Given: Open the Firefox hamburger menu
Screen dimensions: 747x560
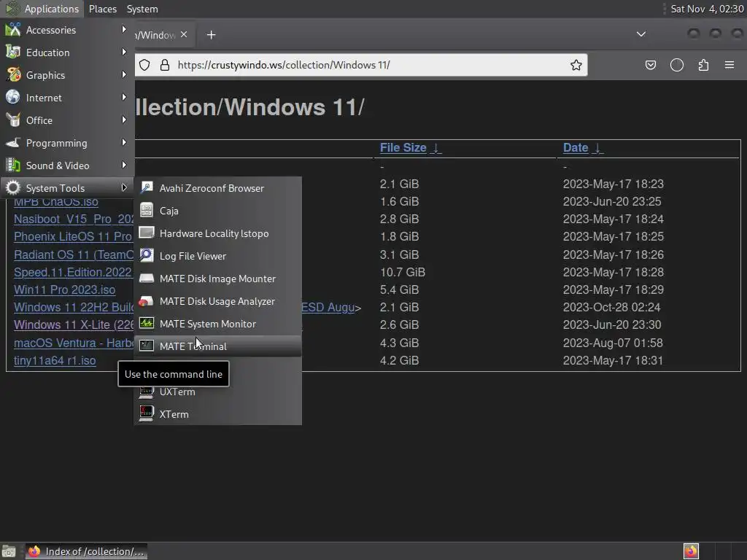Looking at the screenshot, I should pyautogui.click(x=729, y=65).
